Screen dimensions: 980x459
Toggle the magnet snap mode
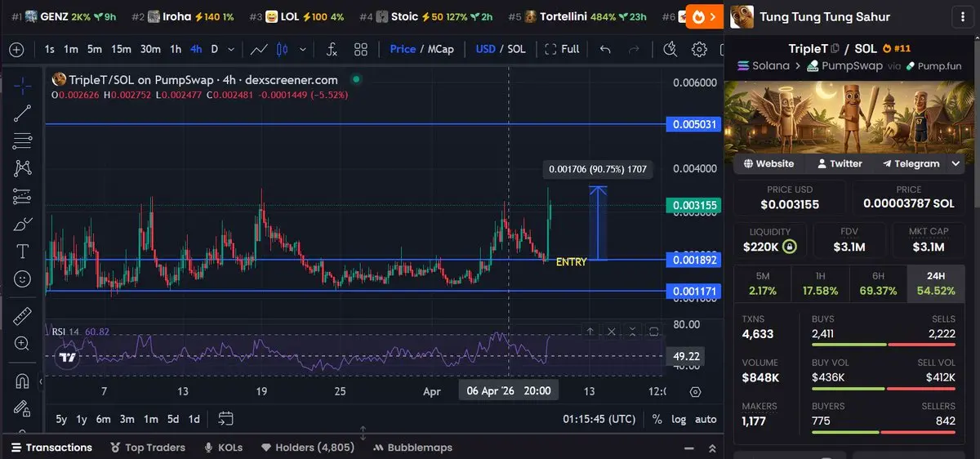click(23, 381)
